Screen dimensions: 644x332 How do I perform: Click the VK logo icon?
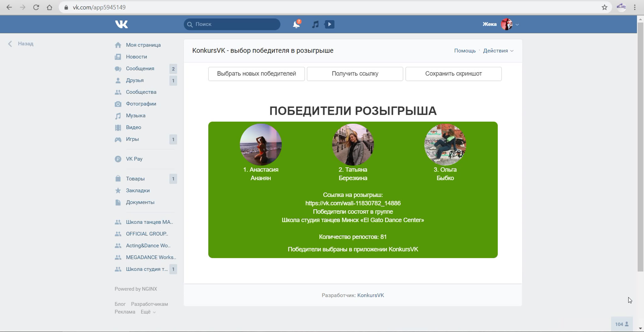click(x=121, y=24)
